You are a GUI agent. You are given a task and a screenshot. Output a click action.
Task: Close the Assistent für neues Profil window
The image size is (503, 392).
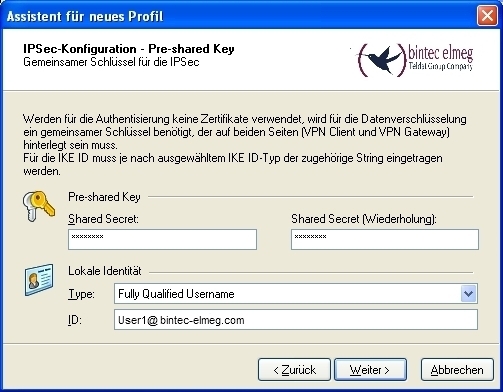[487, 16]
